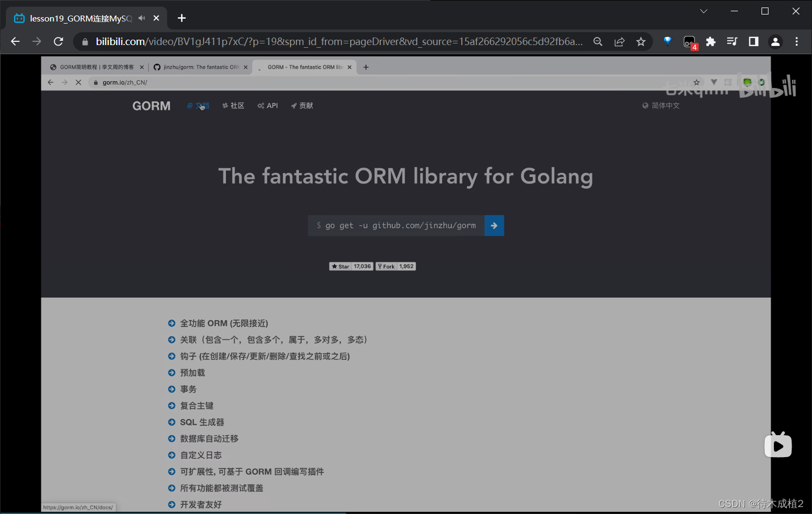Select the GORM - The fantastic ORM tab in video
This screenshot has height=514, width=812.
click(305, 67)
